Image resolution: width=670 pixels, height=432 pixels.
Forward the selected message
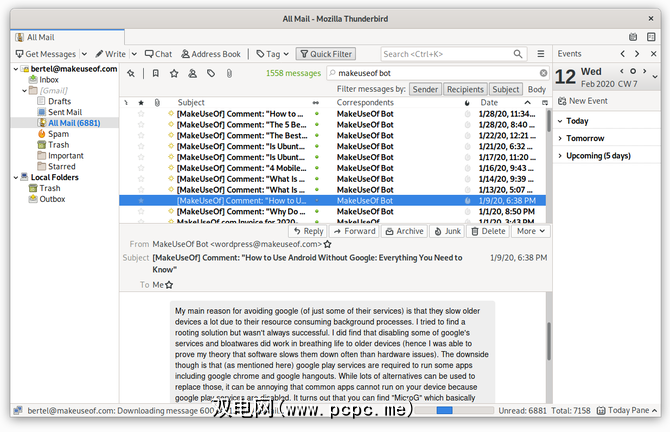(x=354, y=231)
